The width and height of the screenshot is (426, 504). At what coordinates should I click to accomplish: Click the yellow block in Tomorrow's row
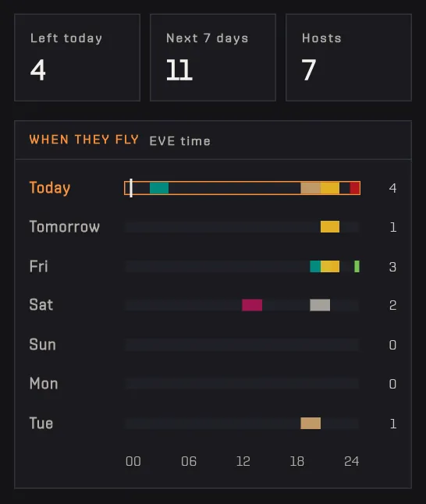coord(330,226)
